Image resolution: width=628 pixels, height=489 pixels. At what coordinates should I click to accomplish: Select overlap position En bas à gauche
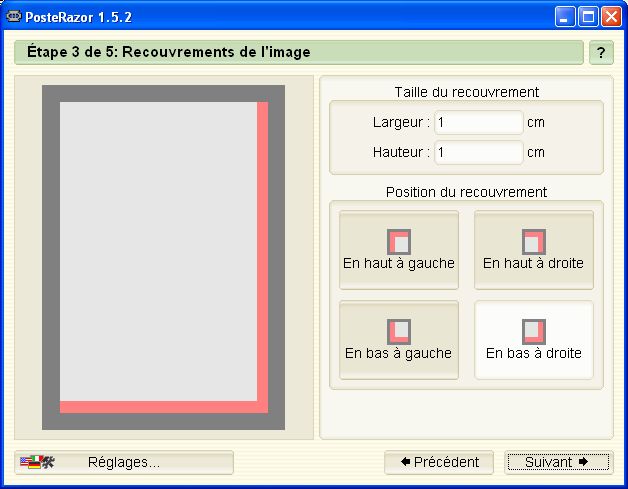(x=399, y=340)
